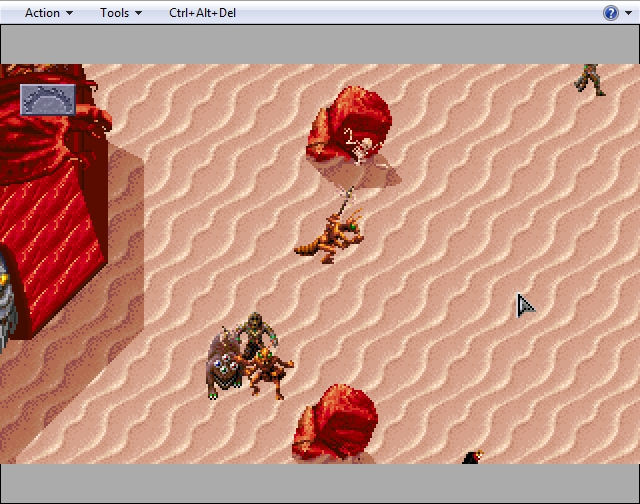This screenshot has width=640, height=504.
Task: Click the gray armored figure at building entrance
Action: tap(7, 302)
